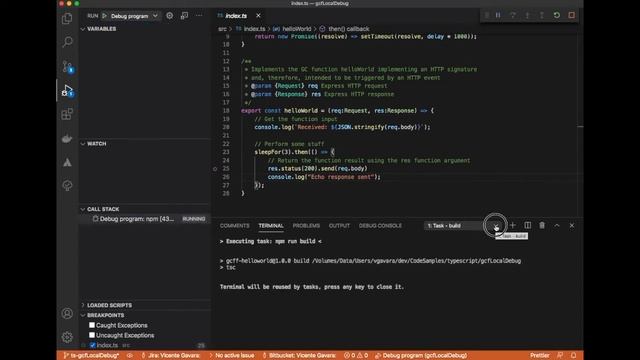Open notifications bell in status bar
The image size is (640, 360).
click(x=573, y=355)
